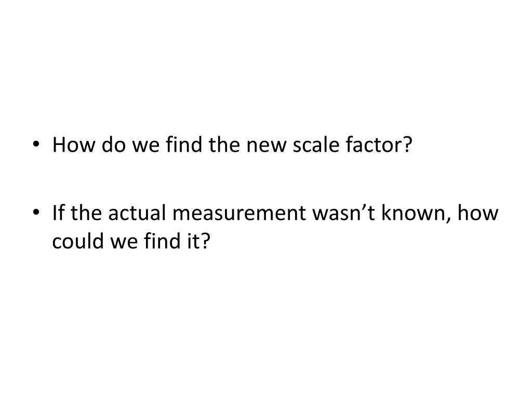This screenshot has width=532, height=399.
Task: Click the word "do" in first bullet
Action: pyautogui.click(x=114, y=145)
